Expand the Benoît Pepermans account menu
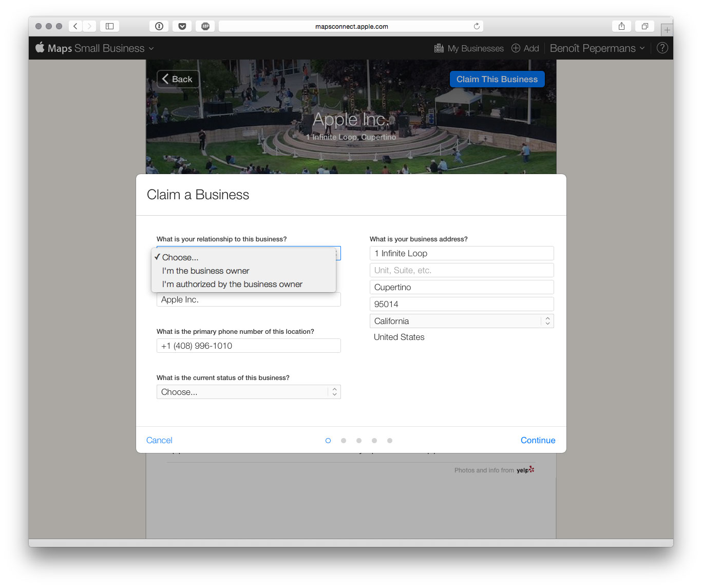This screenshot has height=588, width=702. [x=597, y=48]
